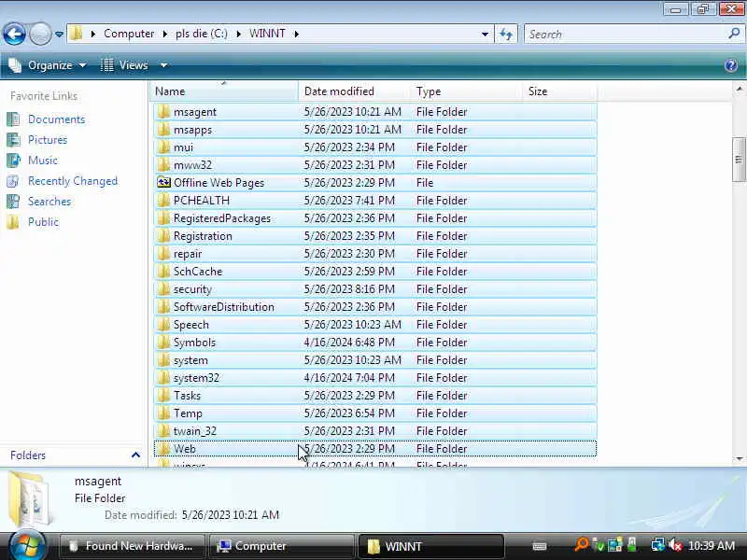This screenshot has height=560, width=747.
Task: Click the magnifier search icon
Action: coord(734,34)
